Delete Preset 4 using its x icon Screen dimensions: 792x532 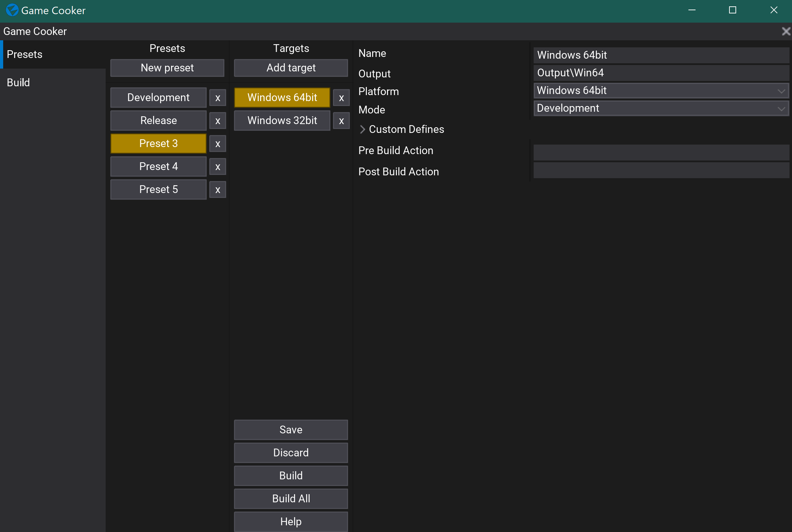217,166
